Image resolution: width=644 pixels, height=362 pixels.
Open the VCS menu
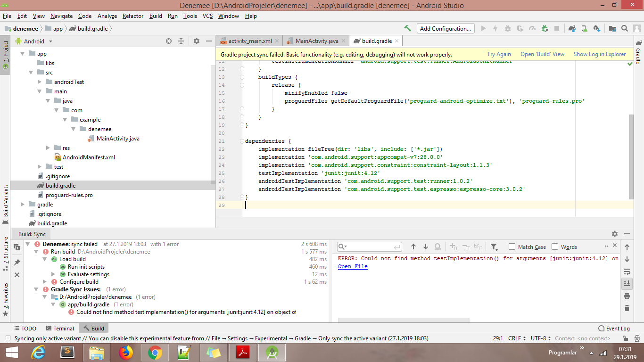(x=208, y=16)
